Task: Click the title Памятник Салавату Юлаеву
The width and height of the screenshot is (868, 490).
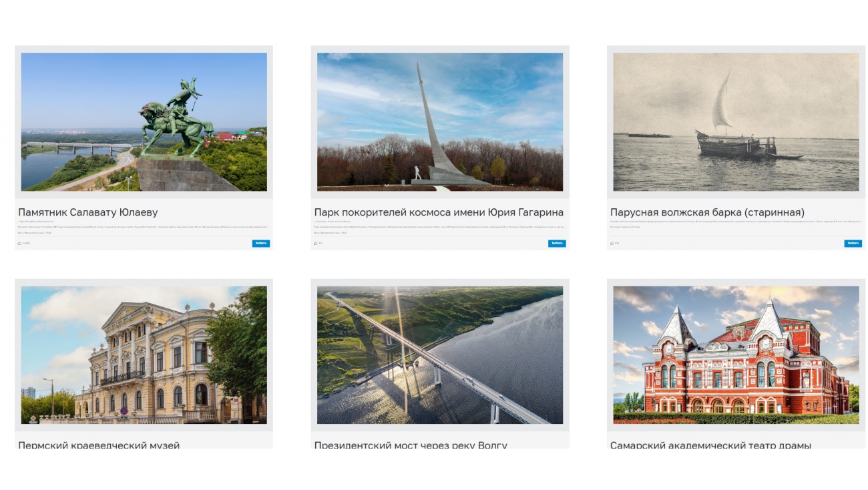Action: [88, 212]
